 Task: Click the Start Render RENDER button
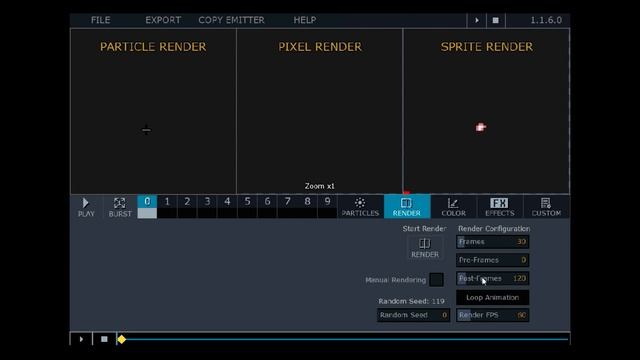tap(424, 248)
